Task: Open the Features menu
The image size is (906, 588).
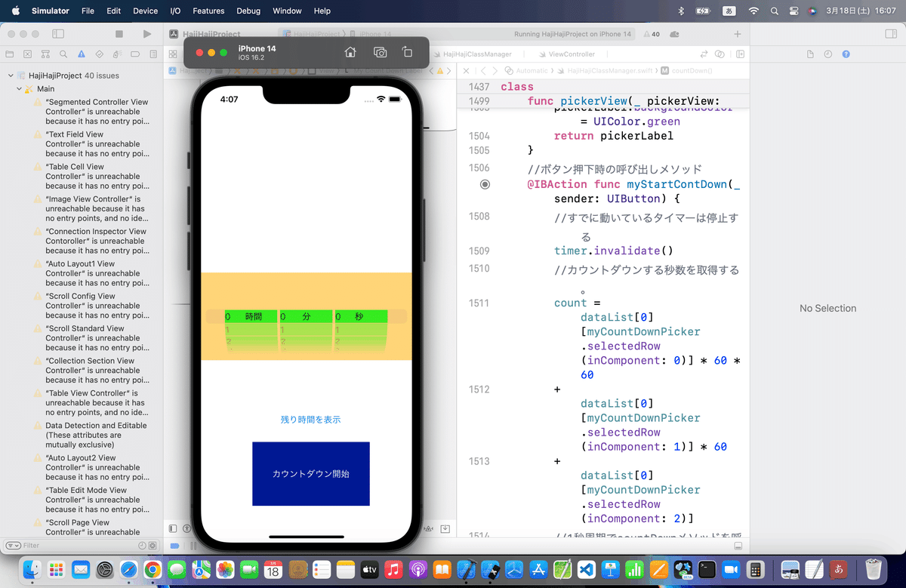Action: [208, 11]
